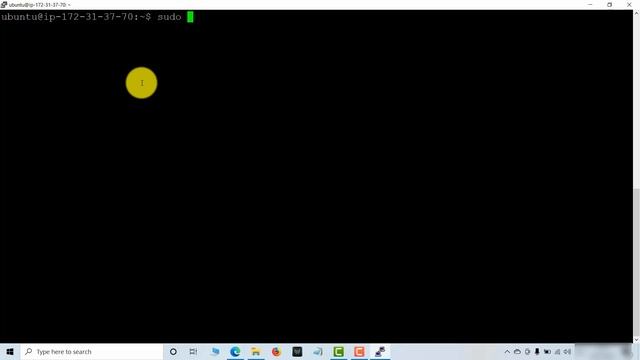Open Task View on the taskbar
Viewport: 640px width, 360px height.
click(x=193, y=351)
